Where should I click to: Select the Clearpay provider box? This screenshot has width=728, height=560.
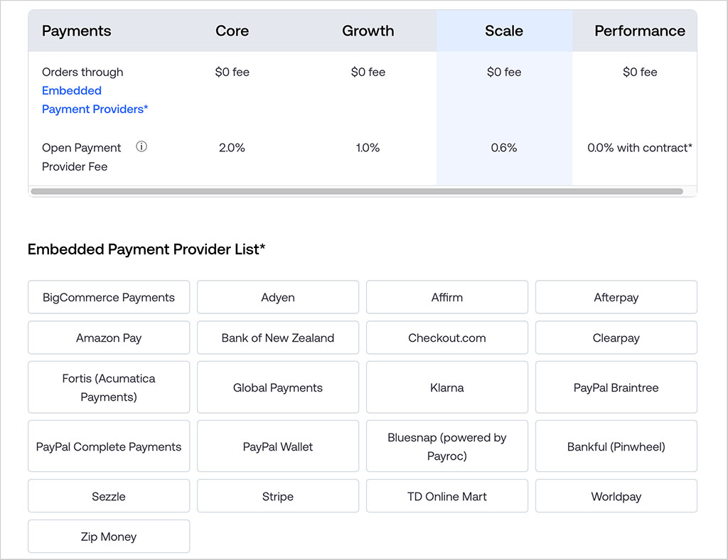pyautogui.click(x=616, y=338)
